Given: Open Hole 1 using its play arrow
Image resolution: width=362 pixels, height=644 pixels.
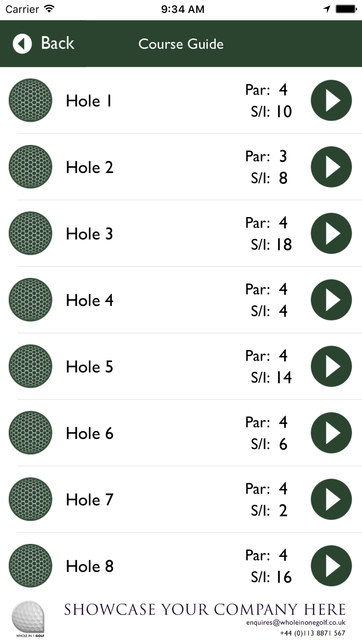Looking at the screenshot, I should pyautogui.click(x=331, y=100).
